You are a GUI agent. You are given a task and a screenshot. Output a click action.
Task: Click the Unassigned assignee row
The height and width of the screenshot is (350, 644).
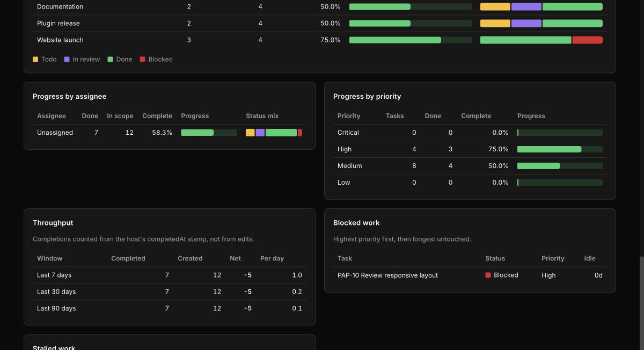tap(170, 133)
